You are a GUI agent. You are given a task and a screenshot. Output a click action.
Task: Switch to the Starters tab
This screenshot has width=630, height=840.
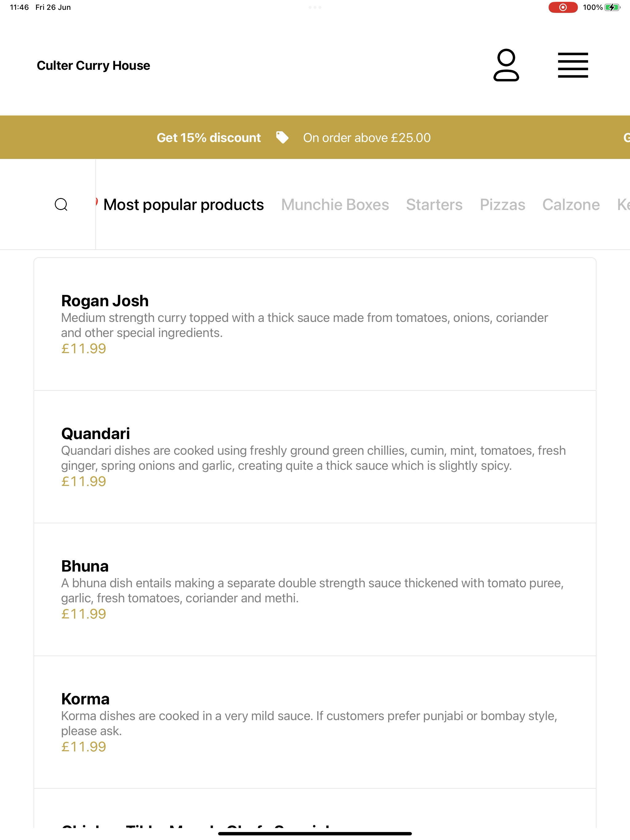[x=434, y=205]
